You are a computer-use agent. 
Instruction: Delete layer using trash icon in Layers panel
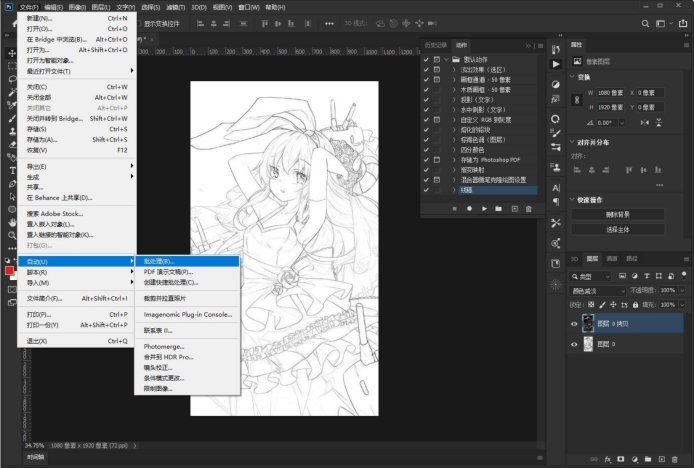click(675, 460)
